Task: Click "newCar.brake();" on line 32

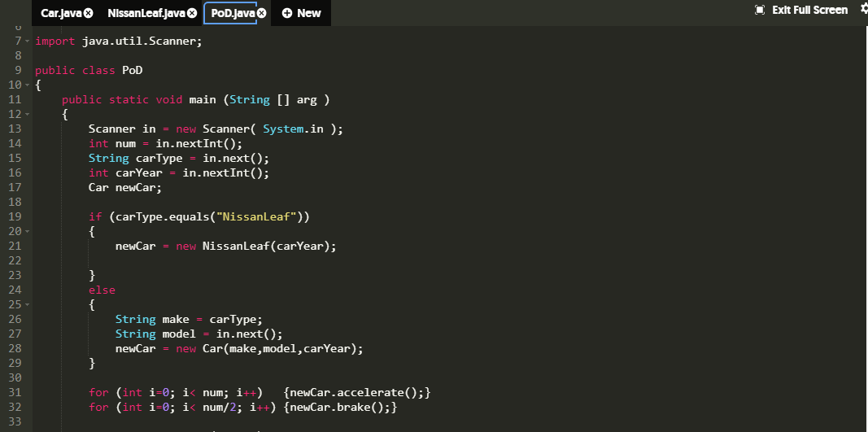Action: [340, 407]
